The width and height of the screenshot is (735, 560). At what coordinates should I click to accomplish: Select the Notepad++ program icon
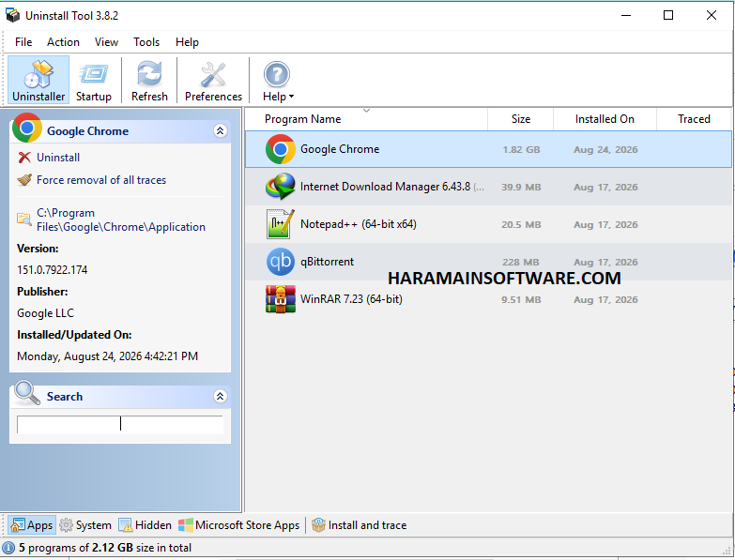click(x=281, y=224)
